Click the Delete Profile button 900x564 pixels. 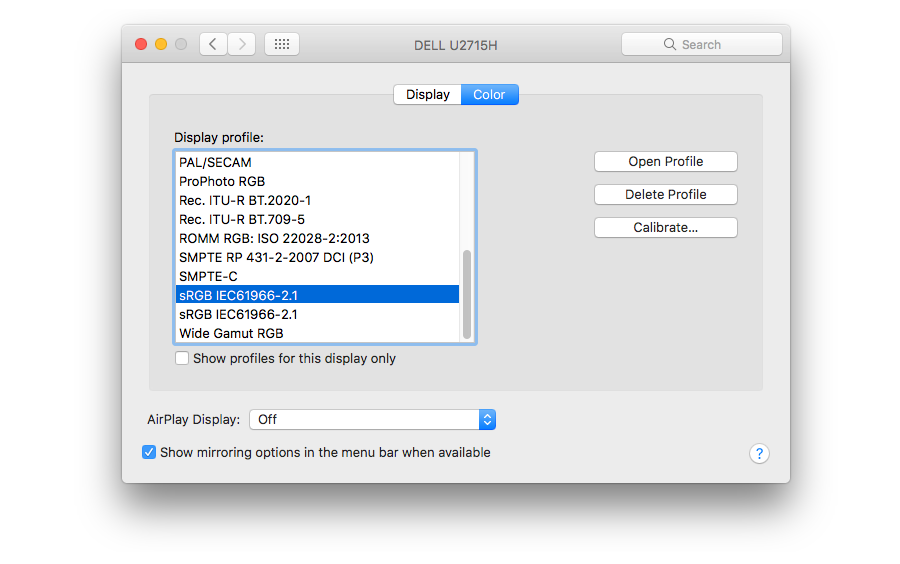[666, 195]
